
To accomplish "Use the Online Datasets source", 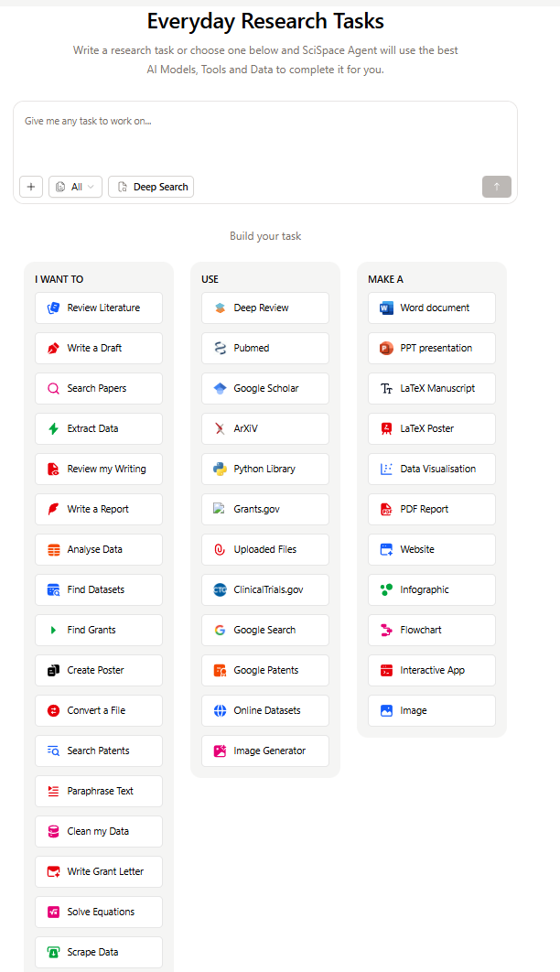I will coord(265,710).
